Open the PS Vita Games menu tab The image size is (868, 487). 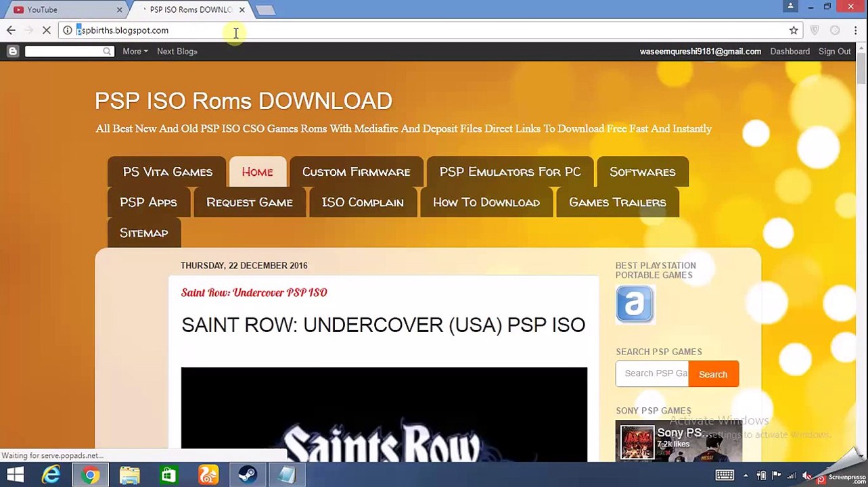(168, 172)
